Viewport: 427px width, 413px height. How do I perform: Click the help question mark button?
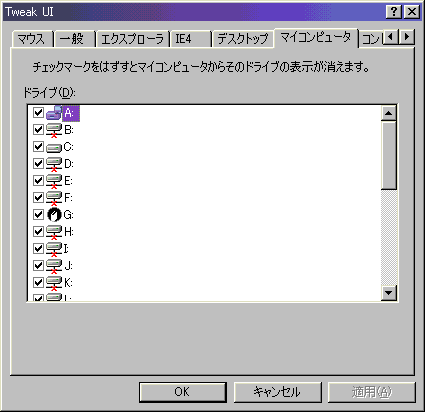[x=394, y=12]
